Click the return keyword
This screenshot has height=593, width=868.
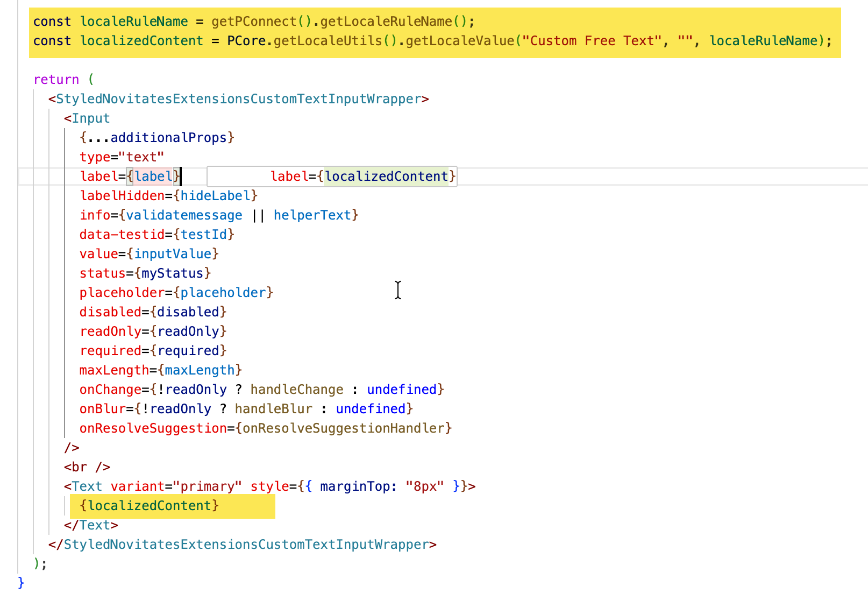click(56, 80)
